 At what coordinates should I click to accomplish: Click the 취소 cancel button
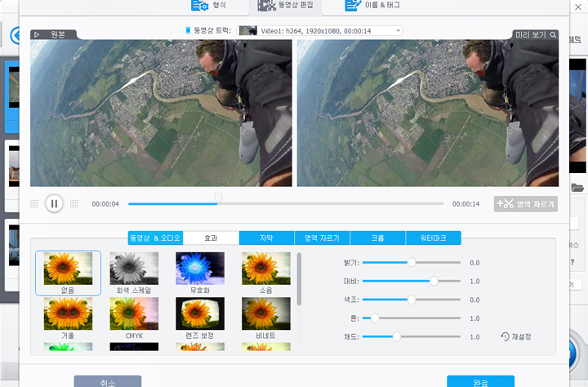click(108, 381)
